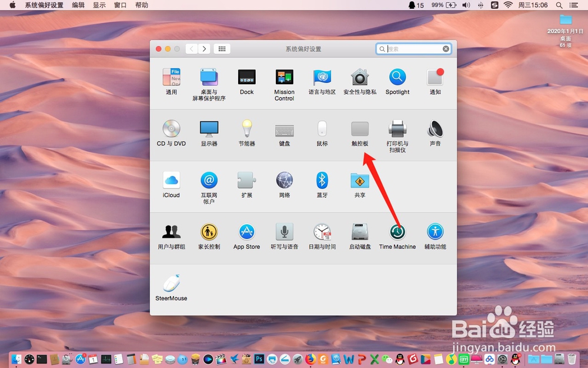Open Wi-Fi status menu in menu bar

[x=508, y=5]
